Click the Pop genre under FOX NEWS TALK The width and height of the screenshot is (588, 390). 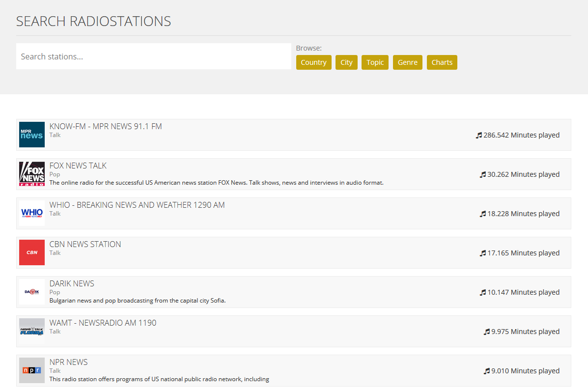[55, 174]
